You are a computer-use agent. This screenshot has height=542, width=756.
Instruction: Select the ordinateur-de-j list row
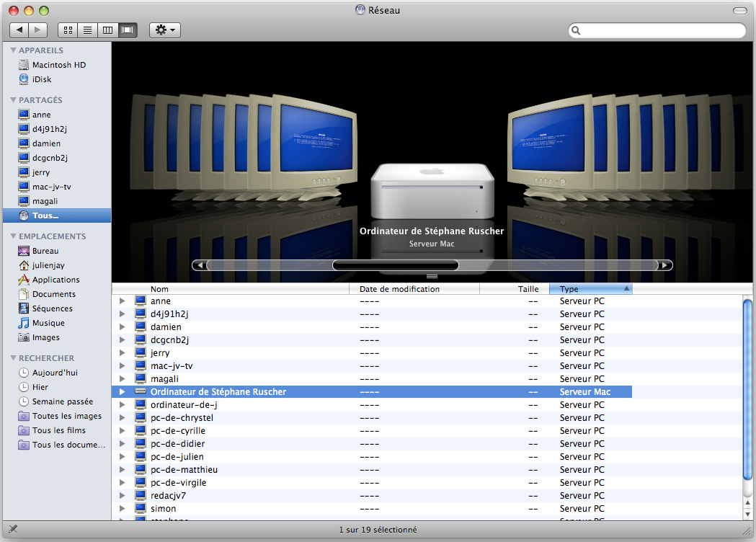pyautogui.click(x=427, y=405)
